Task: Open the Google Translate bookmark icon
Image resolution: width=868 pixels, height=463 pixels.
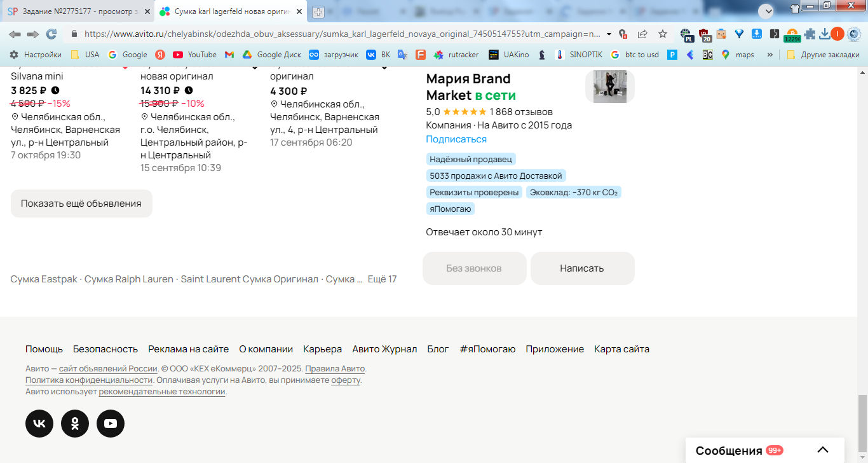Action: 402,55
